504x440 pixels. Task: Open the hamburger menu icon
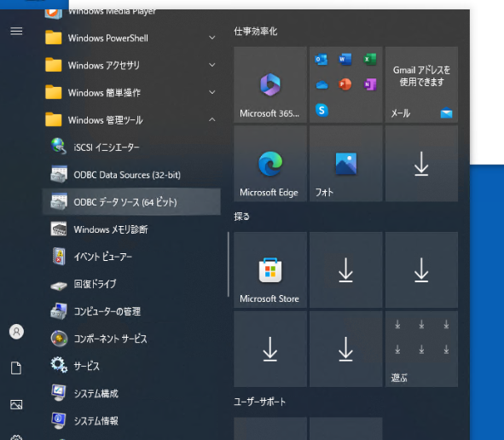pos(16,32)
